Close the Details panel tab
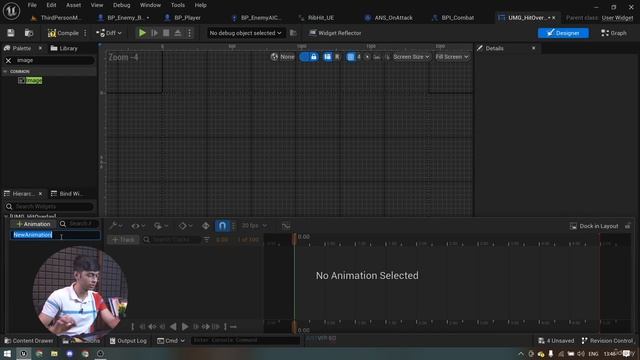 533,48
